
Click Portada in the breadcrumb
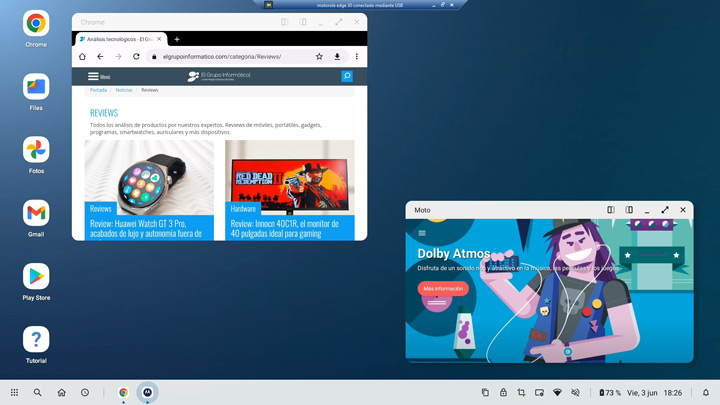(x=98, y=90)
